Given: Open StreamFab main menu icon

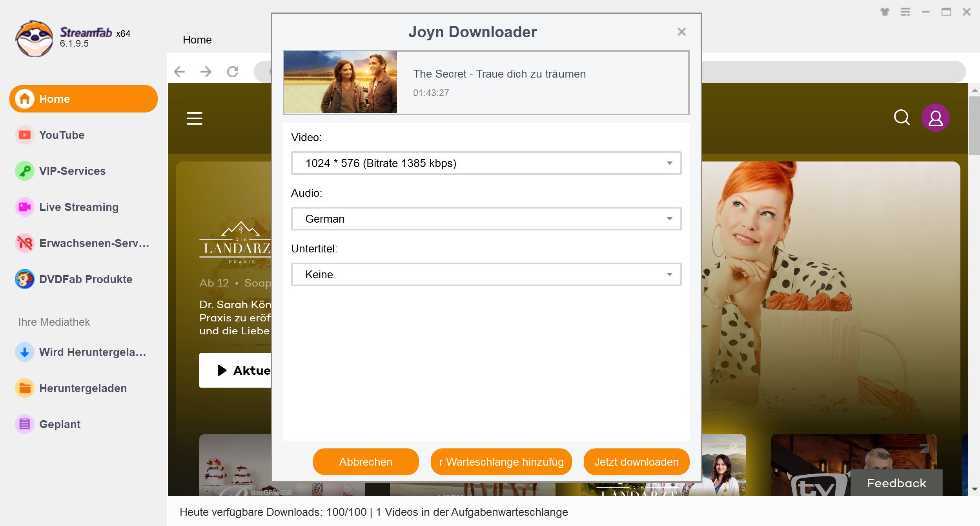Looking at the screenshot, I should coord(905,12).
